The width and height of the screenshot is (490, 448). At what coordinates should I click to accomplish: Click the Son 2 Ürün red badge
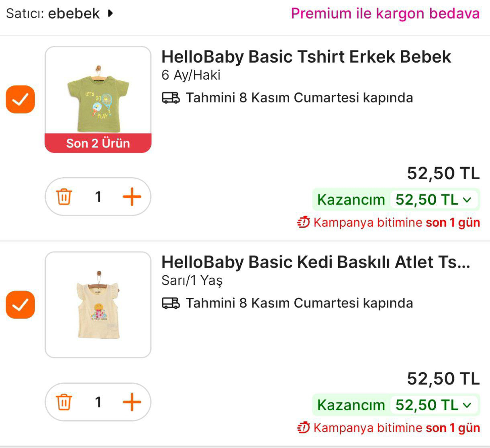pos(98,143)
